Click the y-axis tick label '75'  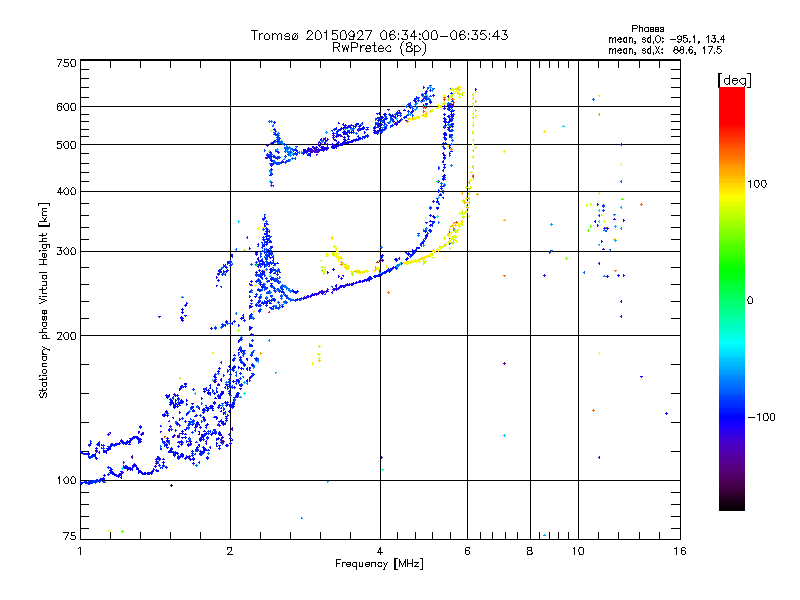point(70,536)
